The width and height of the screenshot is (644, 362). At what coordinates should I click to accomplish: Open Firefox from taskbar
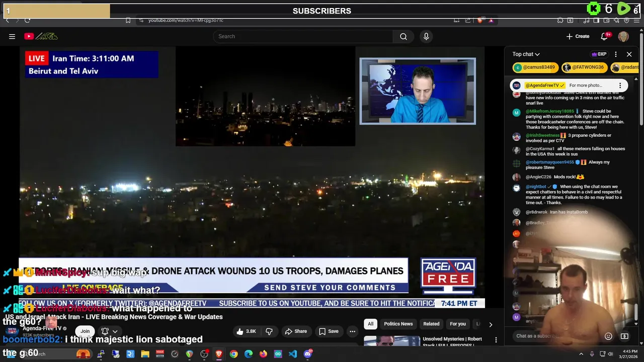pyautogui.click(x=263, y=354)
